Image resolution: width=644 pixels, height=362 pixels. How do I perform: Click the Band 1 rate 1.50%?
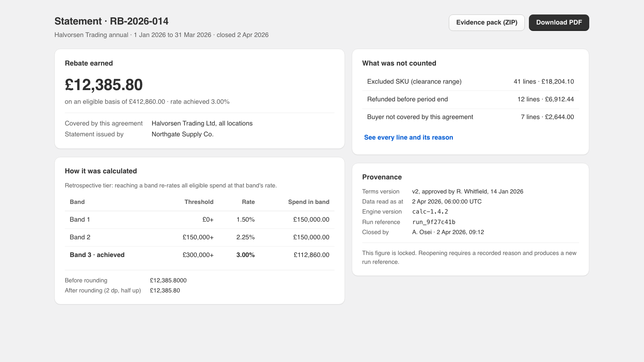pyautogui.click(x=246, y=220)
